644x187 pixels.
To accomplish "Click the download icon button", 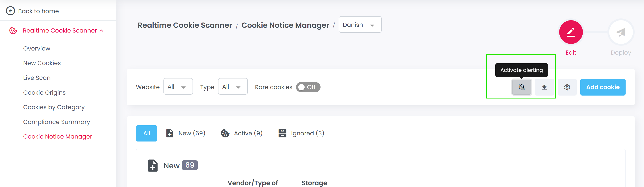I will pos(544,87).
